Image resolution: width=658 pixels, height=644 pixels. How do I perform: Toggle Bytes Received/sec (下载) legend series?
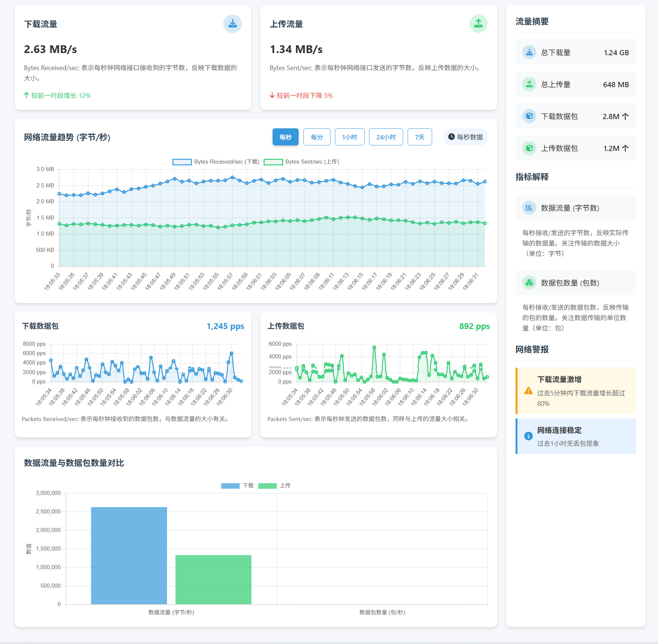point(216,162)
